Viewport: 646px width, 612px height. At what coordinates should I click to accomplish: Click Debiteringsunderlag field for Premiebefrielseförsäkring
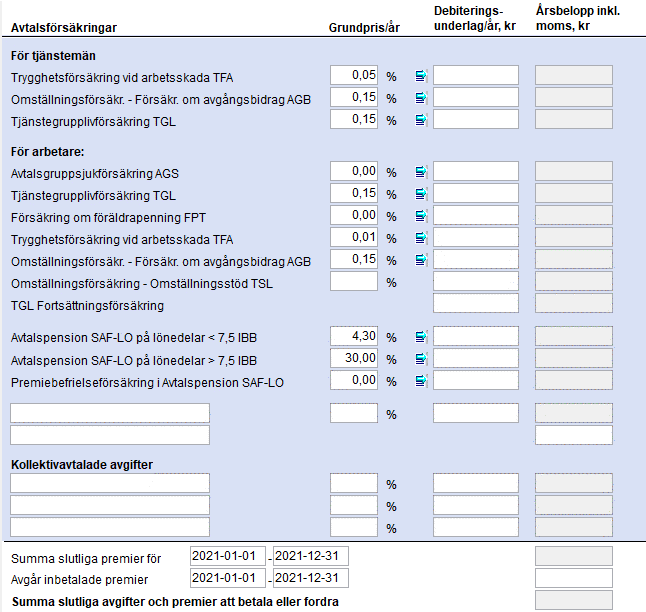[x=476, y=380]
